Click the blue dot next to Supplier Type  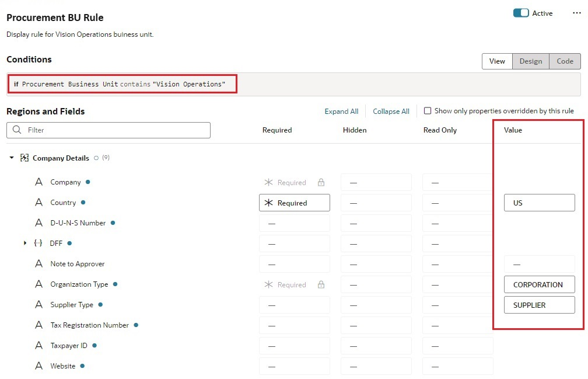pos(100,305)
